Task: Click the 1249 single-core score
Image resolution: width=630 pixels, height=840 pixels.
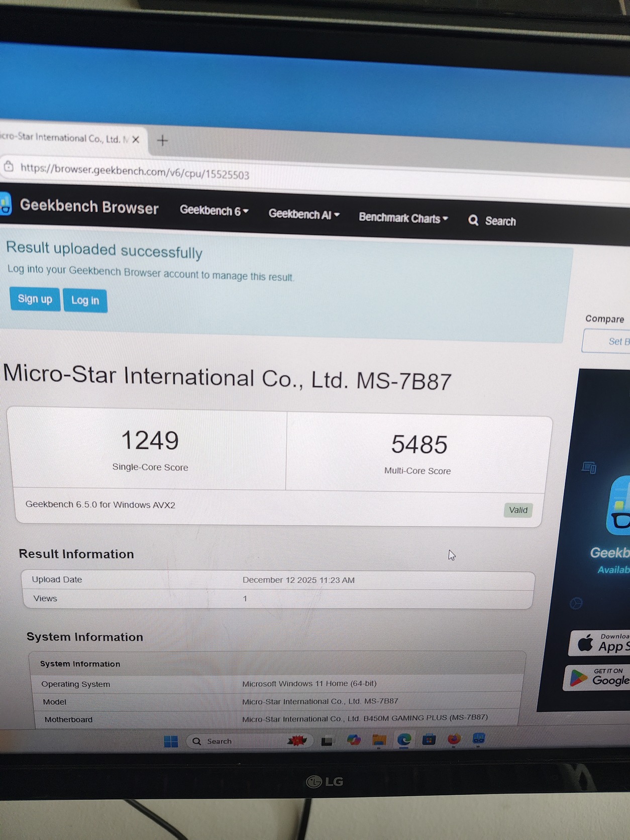Action: [x=150, y=441]
